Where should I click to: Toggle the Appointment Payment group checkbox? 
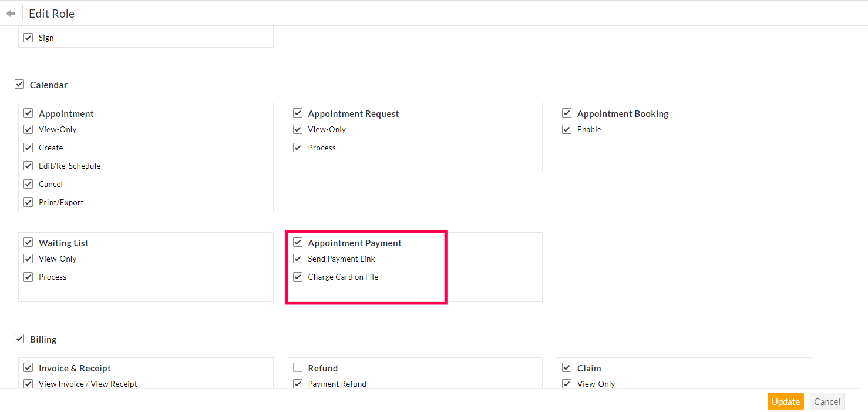pyautogui.click(x=298, y=243)
